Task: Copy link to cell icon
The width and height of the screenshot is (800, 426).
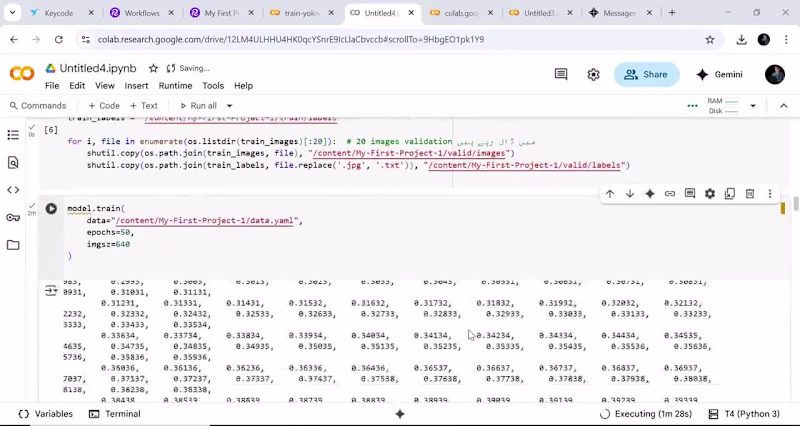Action: pyautogui.click(x=669, y=194)
